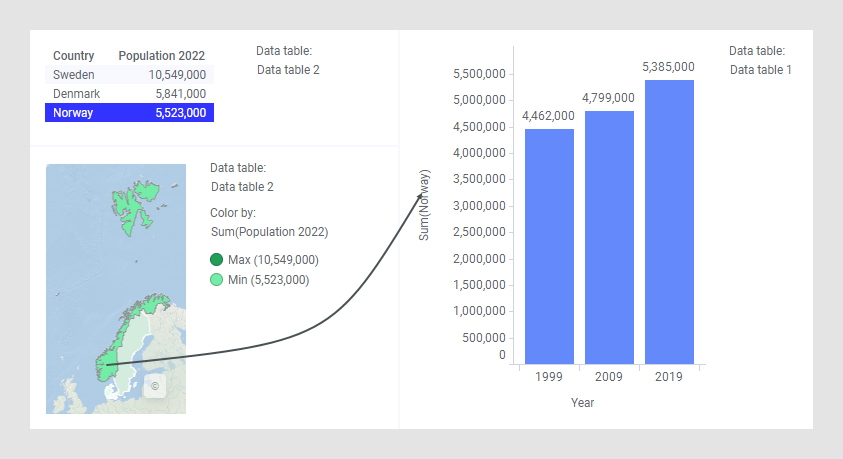Open the Sum(Norway) Y-axis selector
This screenshot has height=459, width=843.
424,205
